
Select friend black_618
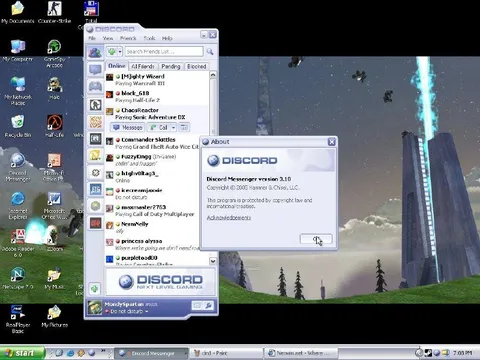[x=157, y=97]
